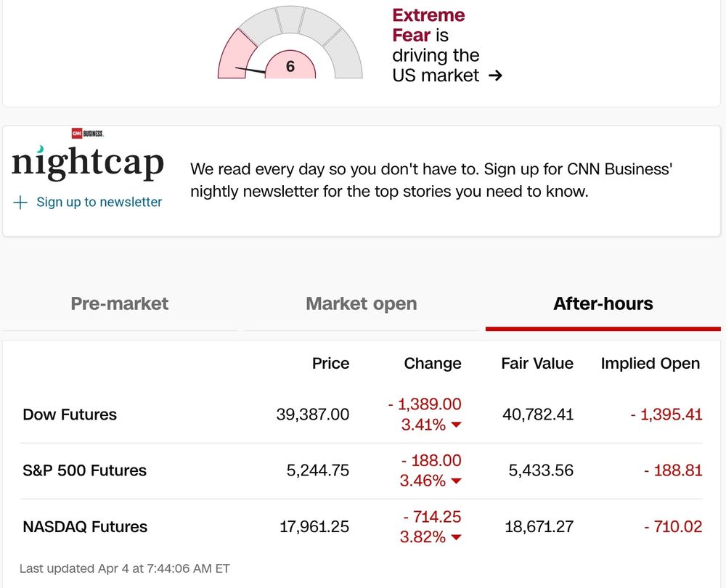The height and width of the screenshot is (588, 726).
Task: Click 'Sign up to newsletter' link
Action: [99, 203]
